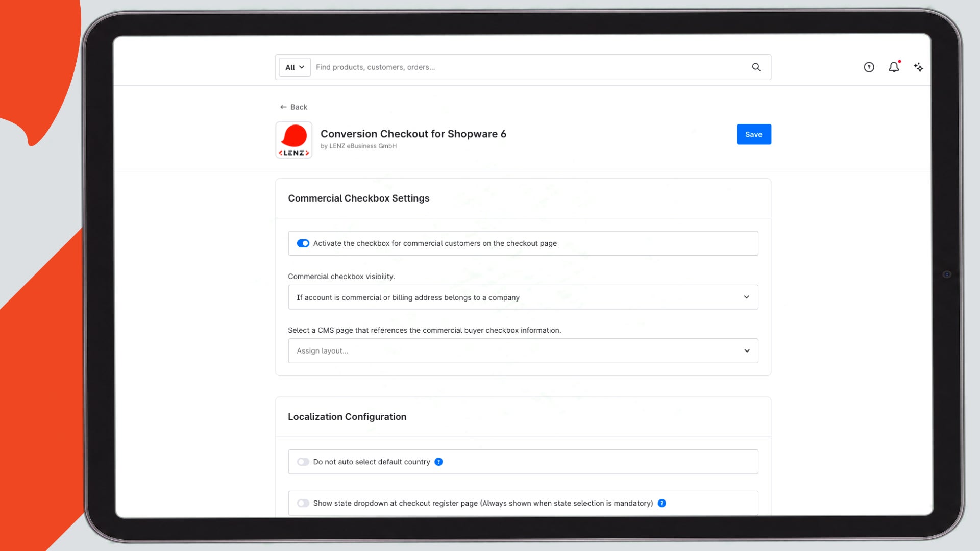Click the Localization Configuration heading
980x551 pixels.
[x=347, y=417]
